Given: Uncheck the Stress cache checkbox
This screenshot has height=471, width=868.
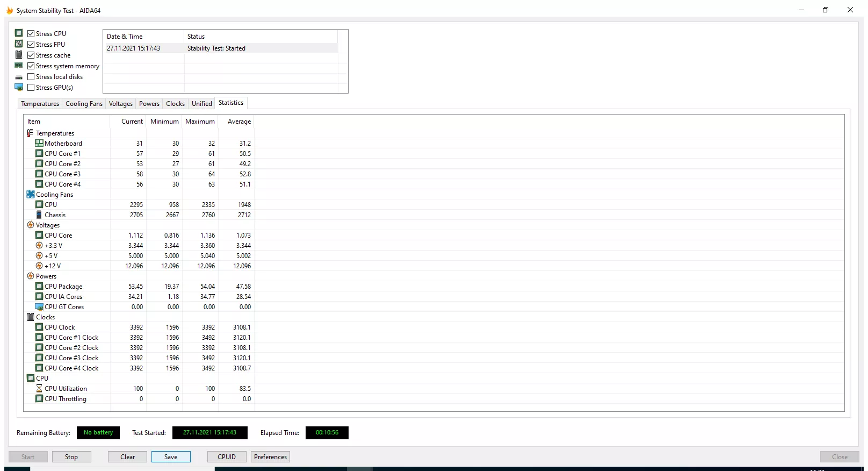Looking at the screenshot, I should [x=31, y=55].
